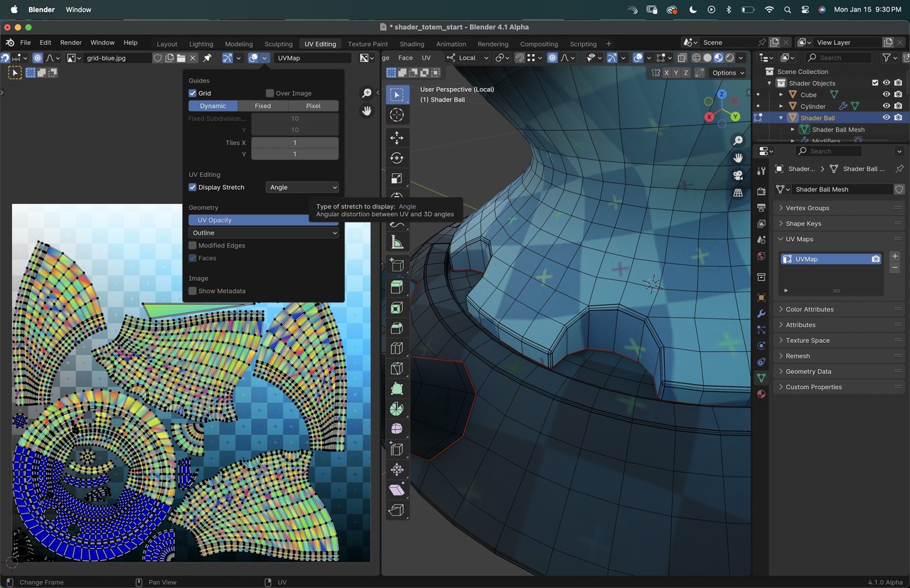Click the zoom icon in UV editor
The width and height of the screenshot is (910, 588).
[367, 94]
